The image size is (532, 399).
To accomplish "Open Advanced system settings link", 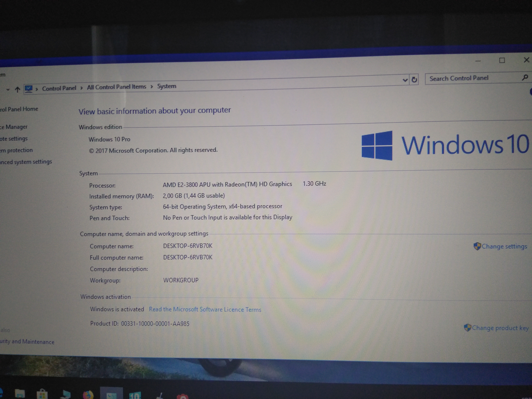I will pos(26,162).
